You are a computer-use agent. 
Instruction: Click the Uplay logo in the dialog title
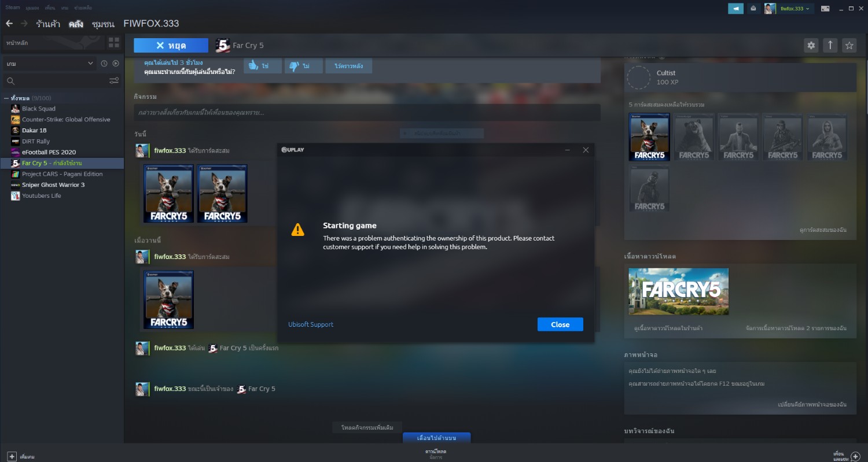293,150
